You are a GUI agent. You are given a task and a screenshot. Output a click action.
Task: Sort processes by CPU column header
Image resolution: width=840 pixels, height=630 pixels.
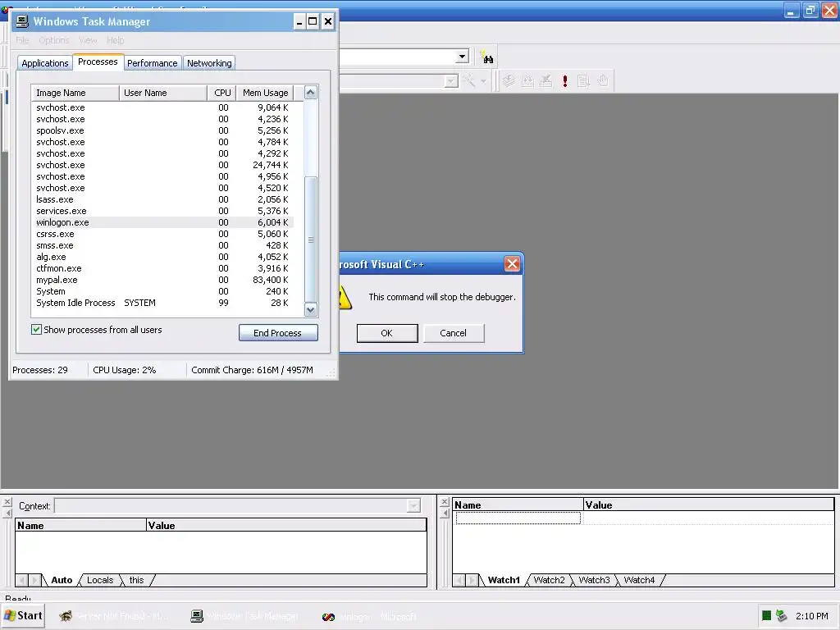point(221,93)
